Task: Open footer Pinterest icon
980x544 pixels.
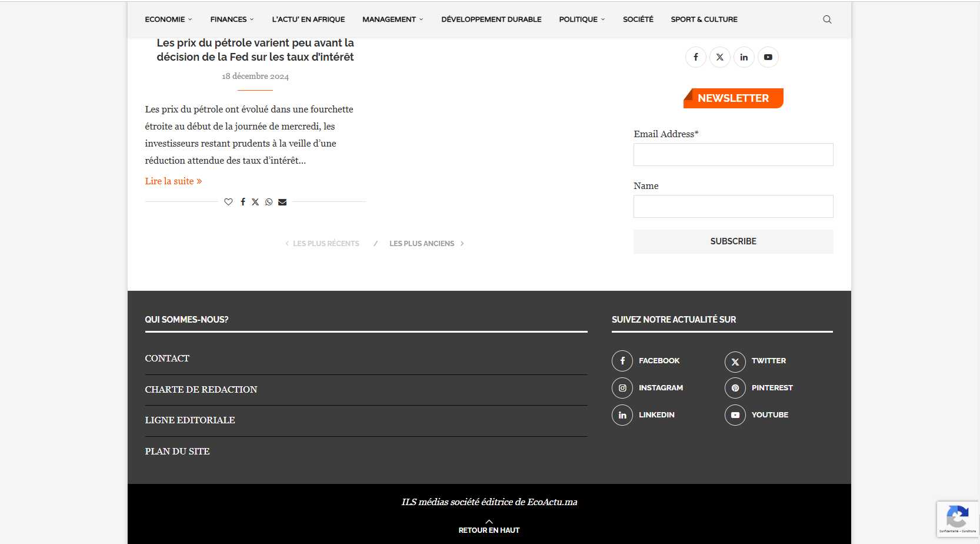Action: click(x=735, y=388)
